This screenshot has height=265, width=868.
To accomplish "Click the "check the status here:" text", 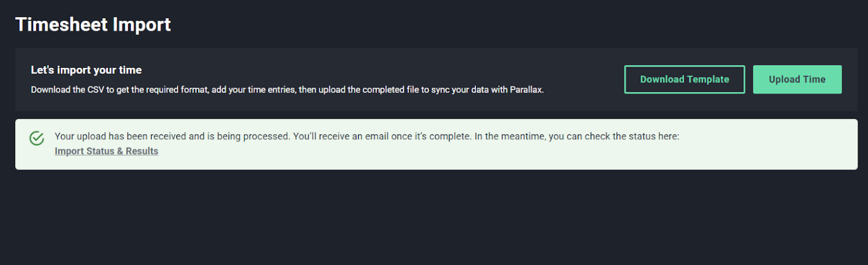I will (x=632, y=137).
